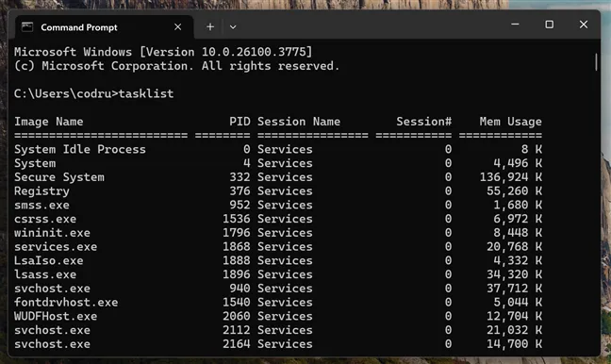611x364 pixels.
Task: Click the 'LsaIso.exe' process name
Action: pos(49,260)
